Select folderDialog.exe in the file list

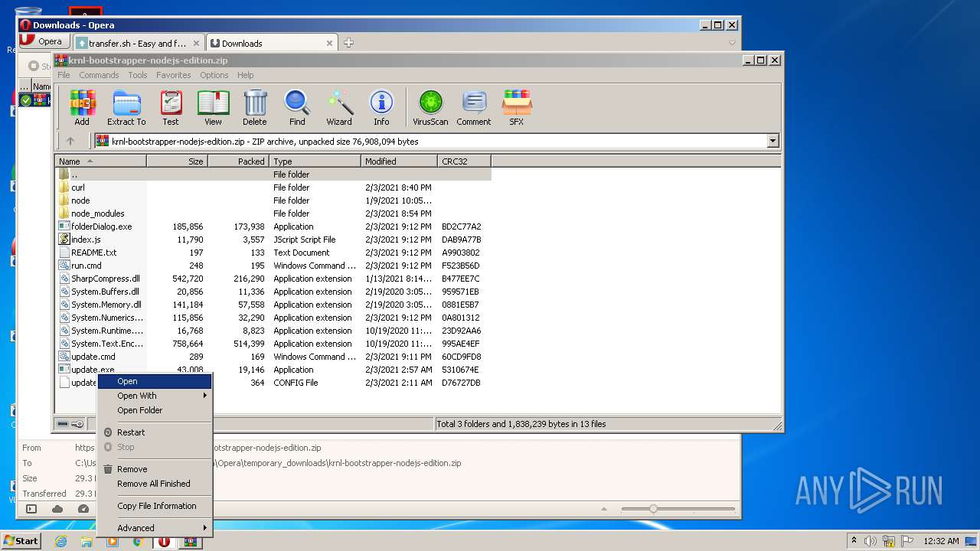(273, 227)
